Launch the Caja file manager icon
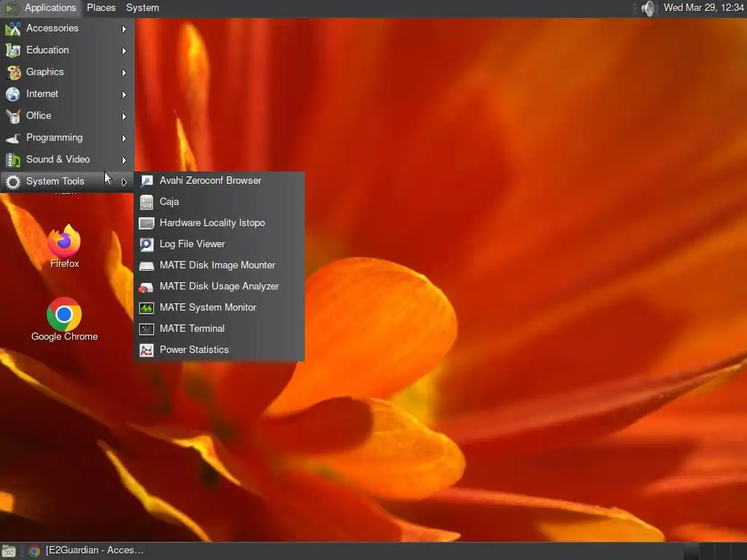The image size is (747, 560). pyautogui.click(x=146, y=203)
